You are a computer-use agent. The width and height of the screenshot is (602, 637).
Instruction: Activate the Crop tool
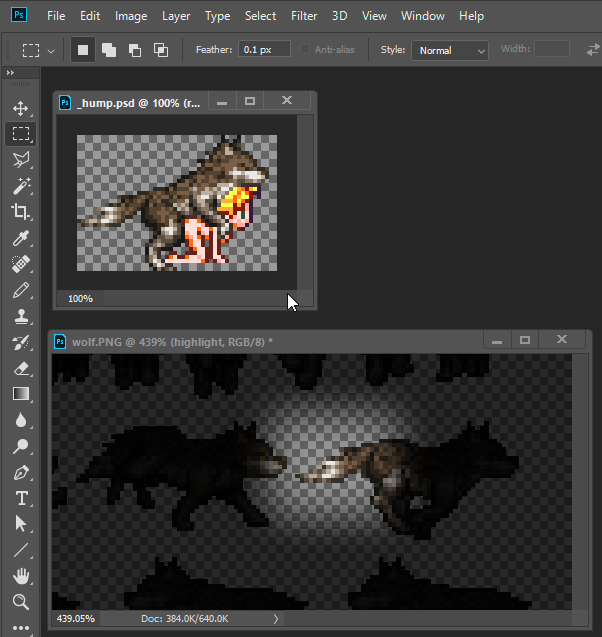pos(20,212)
